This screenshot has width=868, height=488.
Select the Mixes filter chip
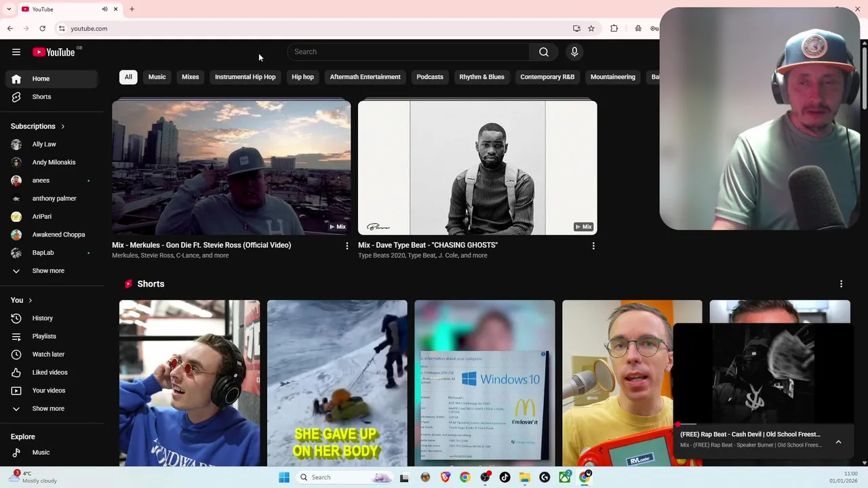pos(190,77)
